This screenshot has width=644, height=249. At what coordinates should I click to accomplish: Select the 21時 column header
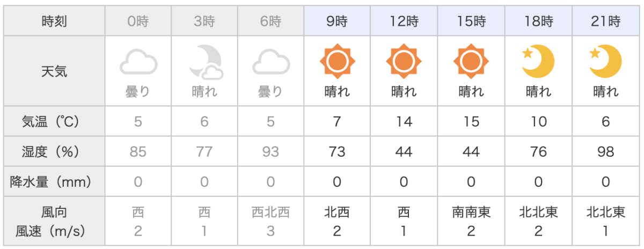point(606,22)
